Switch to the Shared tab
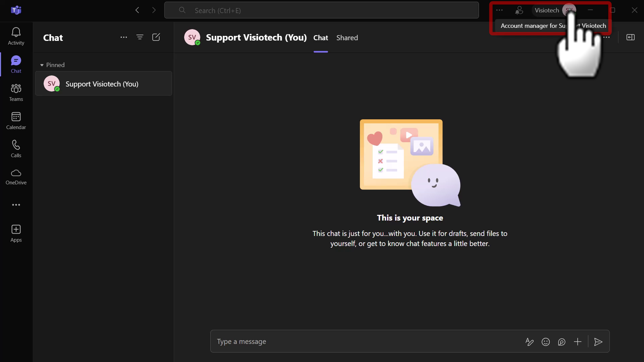The image size is (644, 362). 347,38
